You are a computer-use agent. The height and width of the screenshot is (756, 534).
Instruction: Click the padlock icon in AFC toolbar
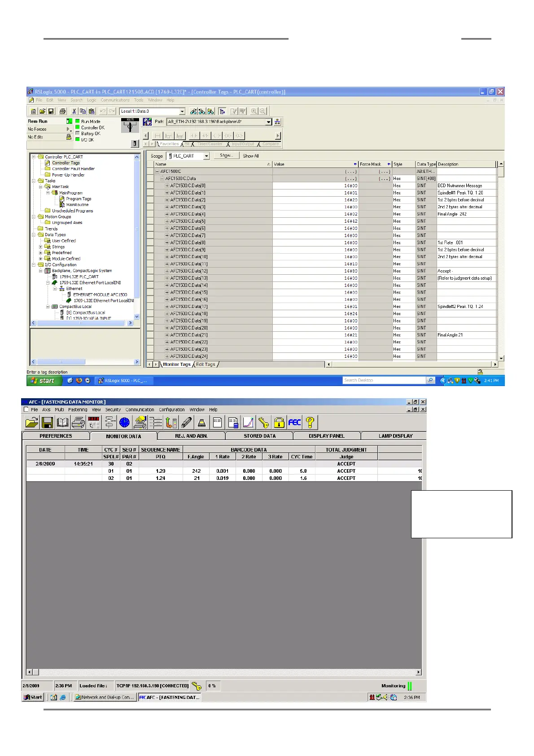[279, 422]
